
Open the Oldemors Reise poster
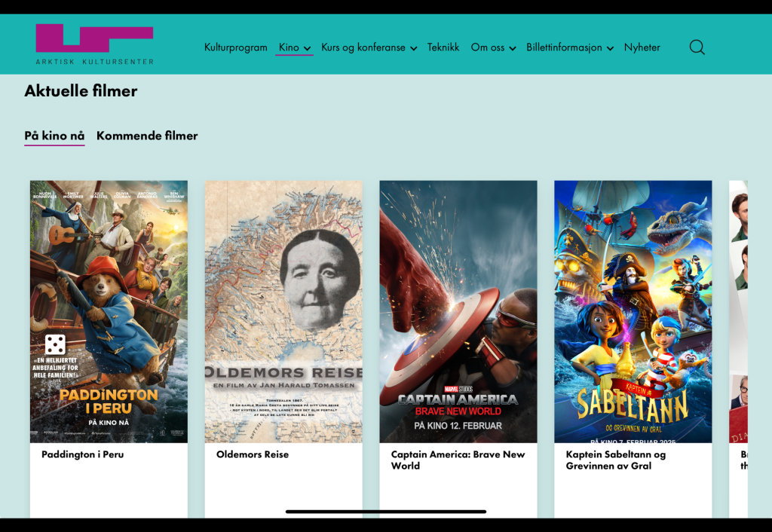point(283,311)
